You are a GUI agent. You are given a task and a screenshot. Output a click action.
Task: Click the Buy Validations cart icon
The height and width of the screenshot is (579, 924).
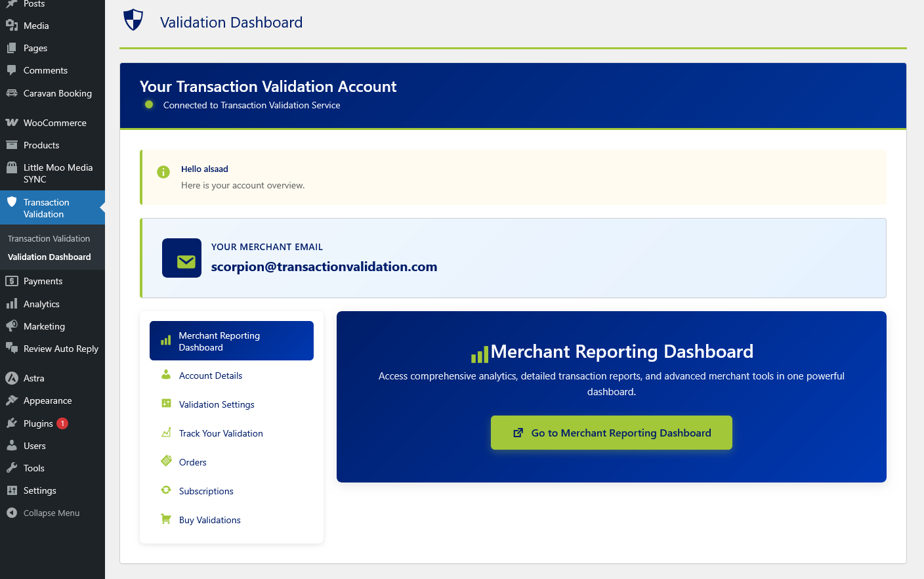pyautogui.click(x=166, y=519)
